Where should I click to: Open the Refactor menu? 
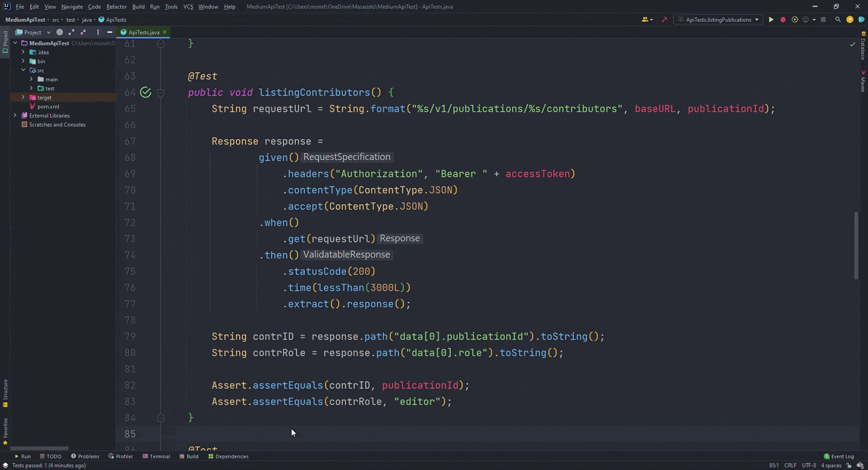(x=116, y=7)
